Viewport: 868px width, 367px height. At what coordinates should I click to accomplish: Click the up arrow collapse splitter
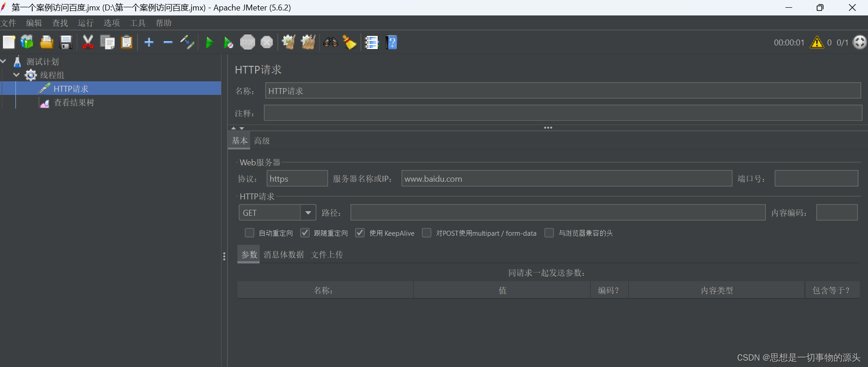[x=234, y=128]
